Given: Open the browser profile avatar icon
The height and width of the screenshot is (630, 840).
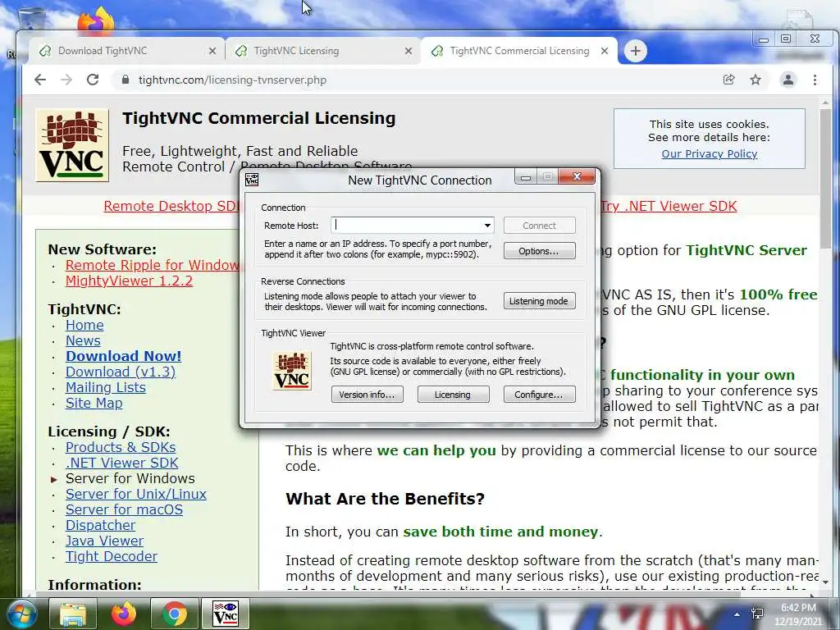Looking at the screenshot, I should (788, 80).
